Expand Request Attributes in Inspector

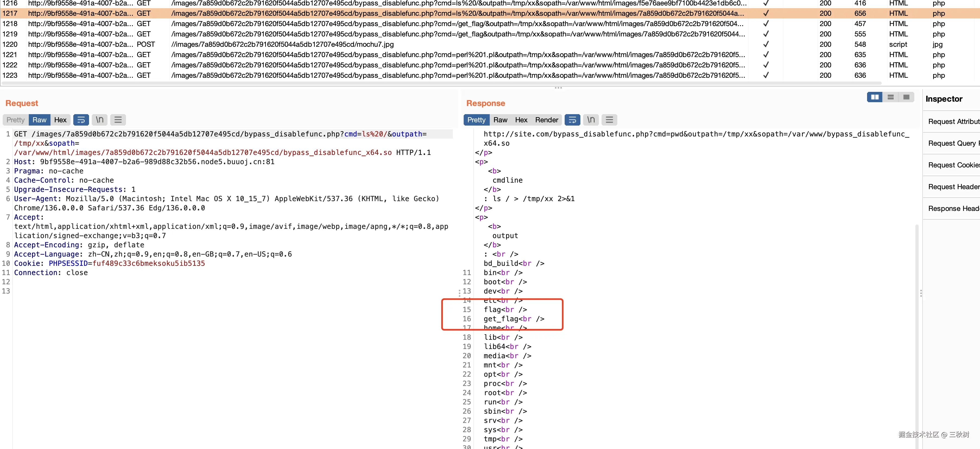coord(953,121)
